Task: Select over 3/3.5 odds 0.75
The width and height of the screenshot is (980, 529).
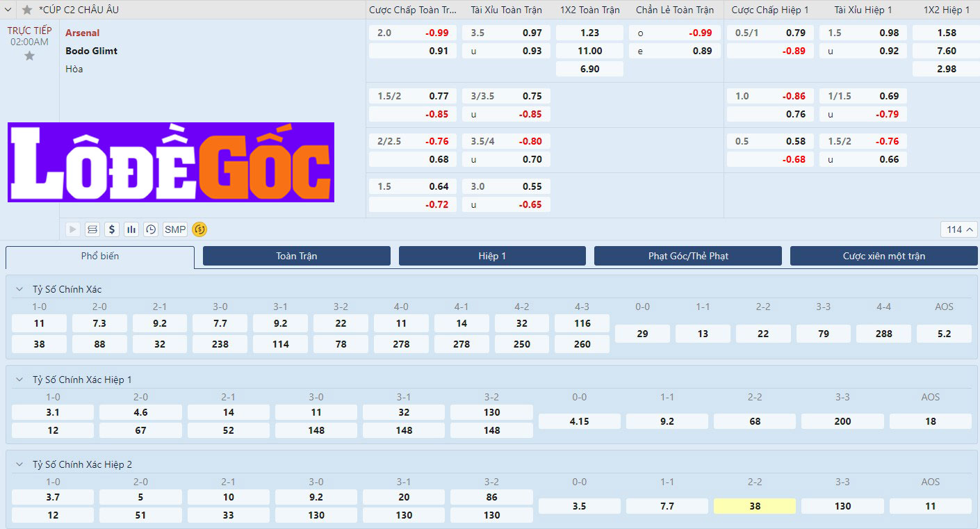Action: click(506, 96)
